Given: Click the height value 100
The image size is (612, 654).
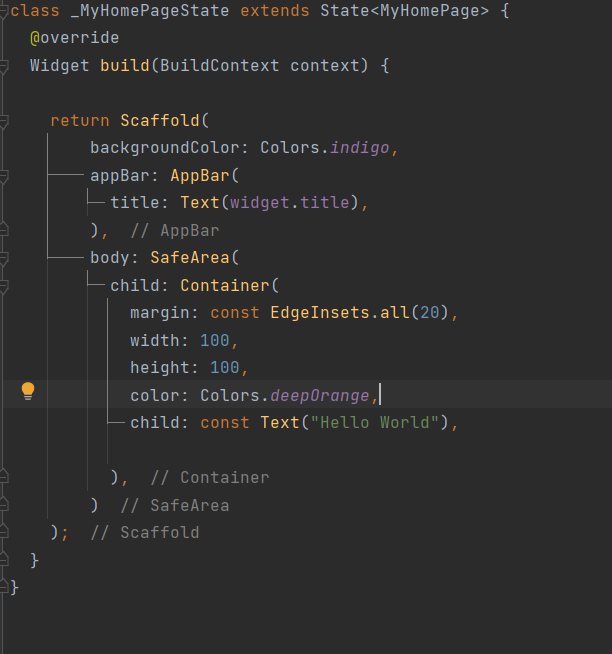Looking at the screenshot, I should (x=224, y=368).
